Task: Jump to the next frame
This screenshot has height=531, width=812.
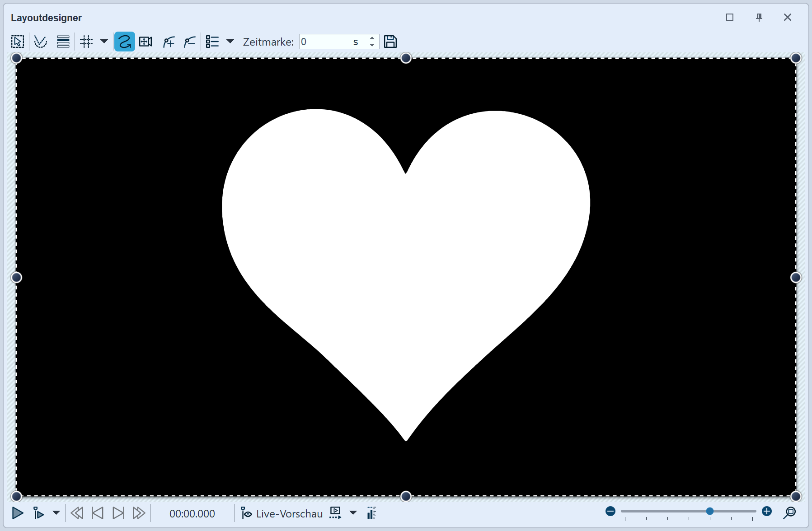Action: [x=118, y=513]
